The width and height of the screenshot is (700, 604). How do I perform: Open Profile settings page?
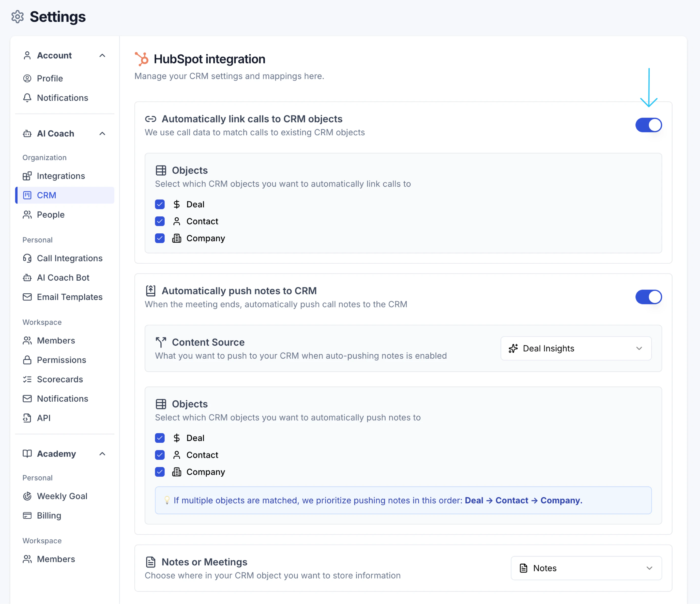coord(65,78)
